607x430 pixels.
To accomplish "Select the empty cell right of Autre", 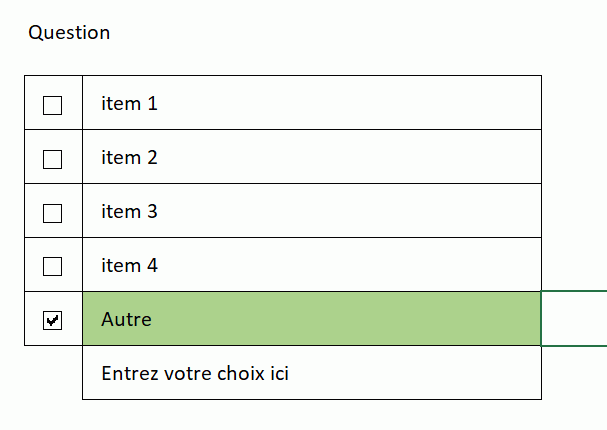I will [x=574, y=319].
